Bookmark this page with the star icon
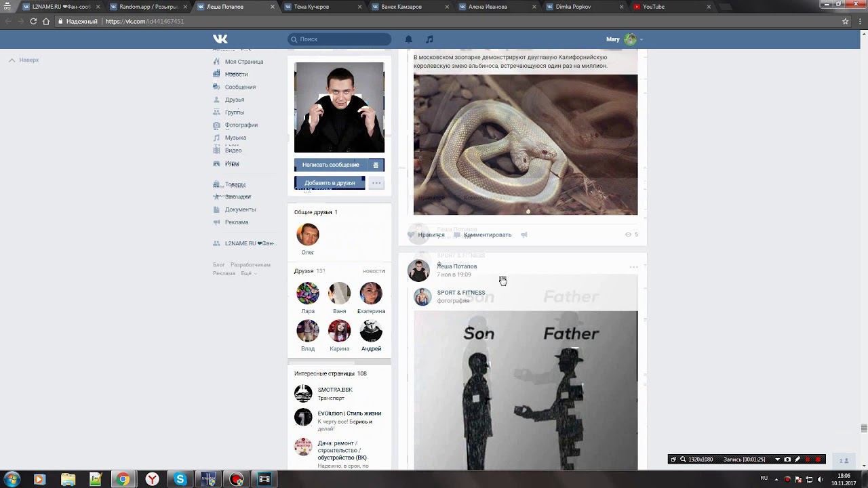868x488 pixels. [846, 21]
